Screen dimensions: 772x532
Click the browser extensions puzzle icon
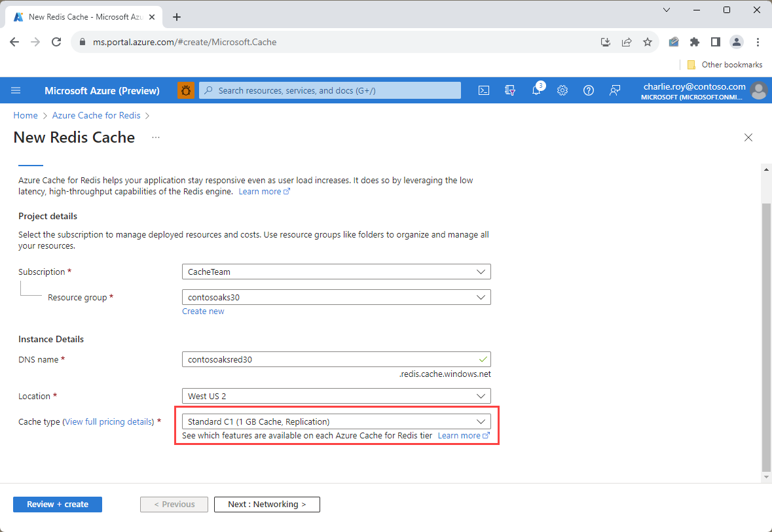pyautogui.click(x=694, y=41)
